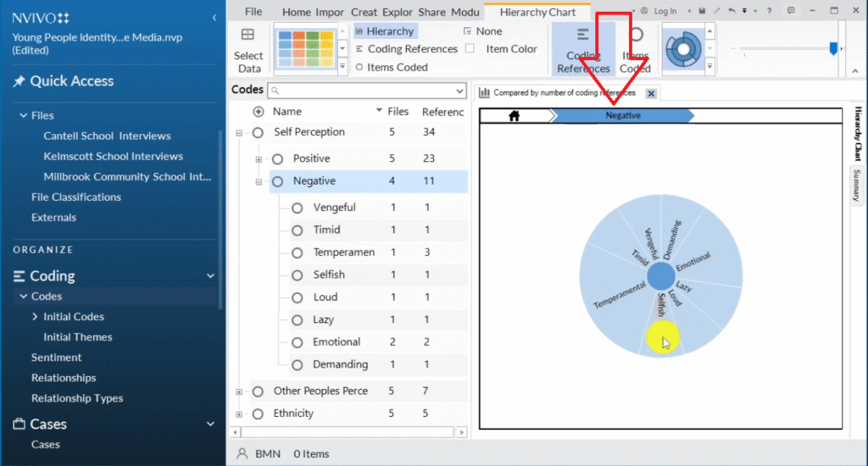The image size is (868, 466).
Task: Click the add code plus icon
Action: coord(259,112)
